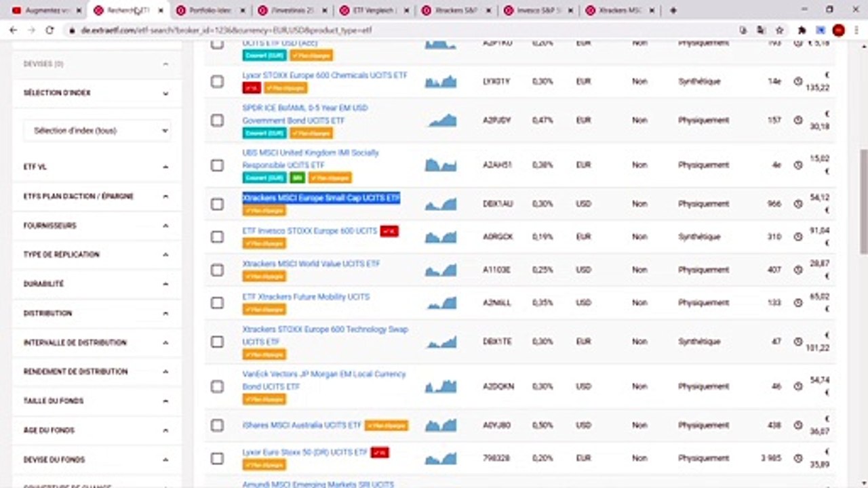Click the clock icon in Invesco STOXX Europe 600 row
The image size is (868, 488).
tap(798, 237)
